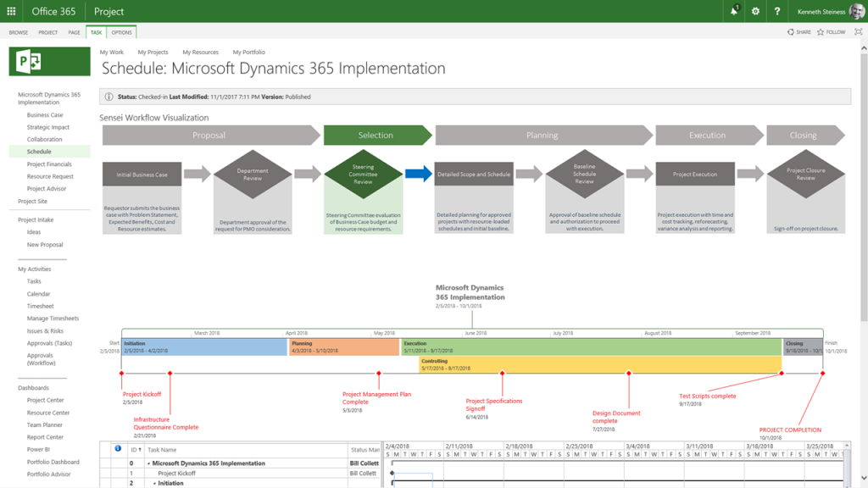Click the Steering Committee Review diamond
The height and width of the screenshot is (488, 868).
point(363,175)
